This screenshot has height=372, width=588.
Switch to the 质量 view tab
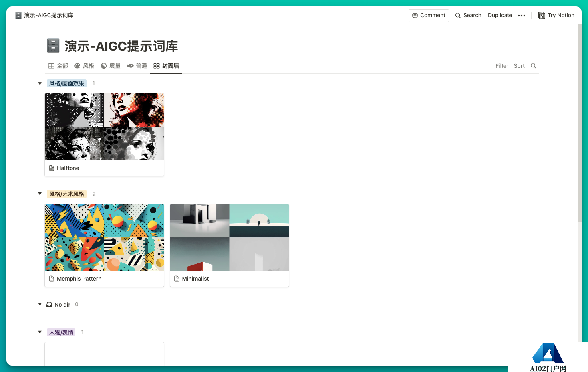point(111,66)
